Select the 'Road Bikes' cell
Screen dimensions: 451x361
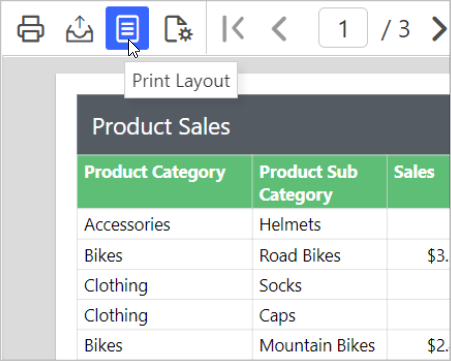[320, 255]
